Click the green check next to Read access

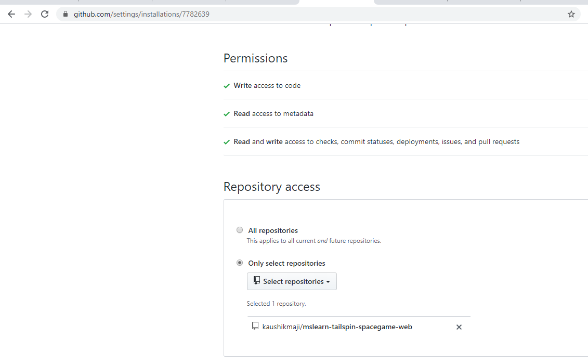pyautogui.click(x=227, y=113)
